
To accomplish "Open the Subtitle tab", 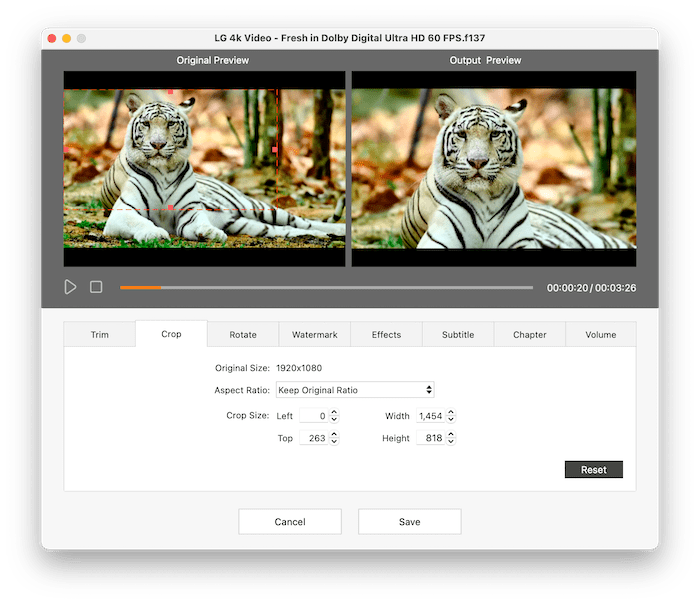I will coord(458,335).
